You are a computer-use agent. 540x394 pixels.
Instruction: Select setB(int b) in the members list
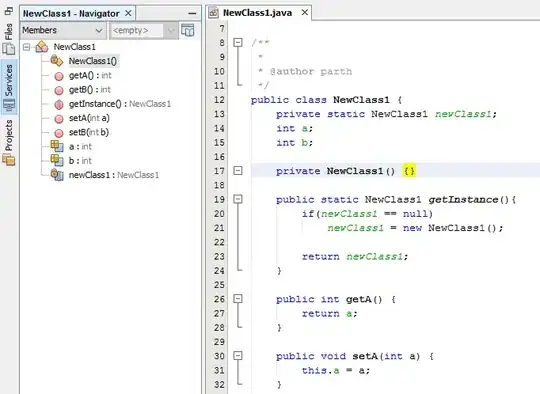click(89, 132)
